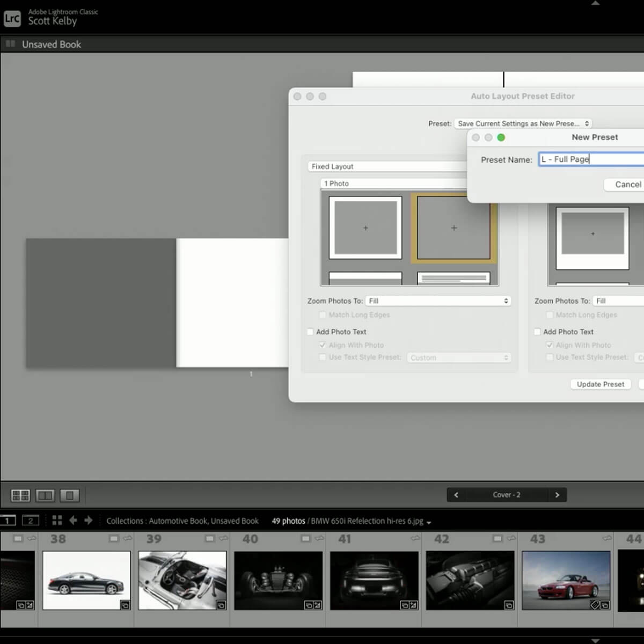
Task: Select main window display button 1
Action: click(8, 520)
